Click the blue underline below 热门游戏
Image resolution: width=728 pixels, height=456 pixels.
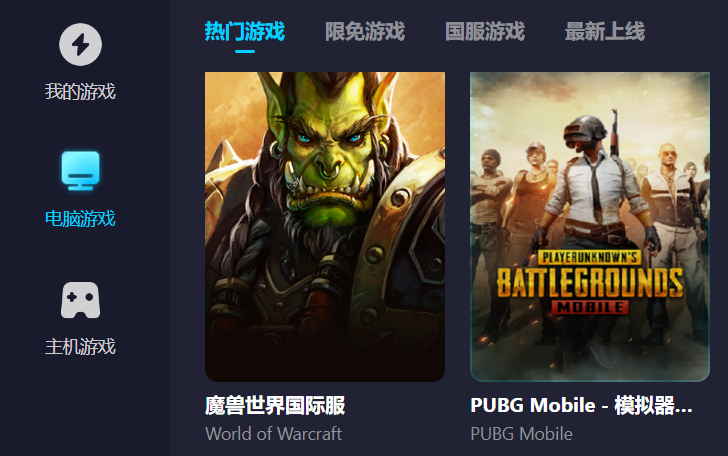(x=245, y=51)
